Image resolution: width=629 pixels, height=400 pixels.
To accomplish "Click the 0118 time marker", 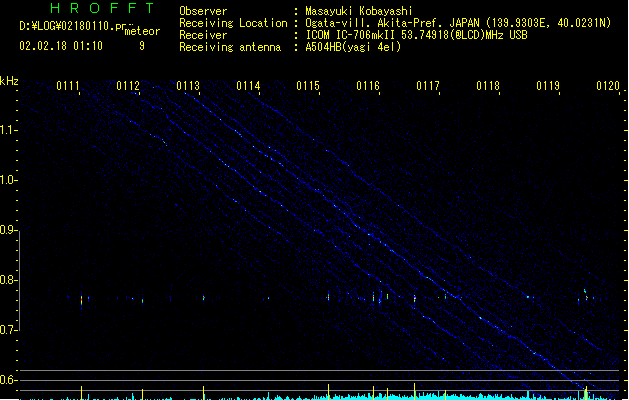I will click(x=488, y=86).
